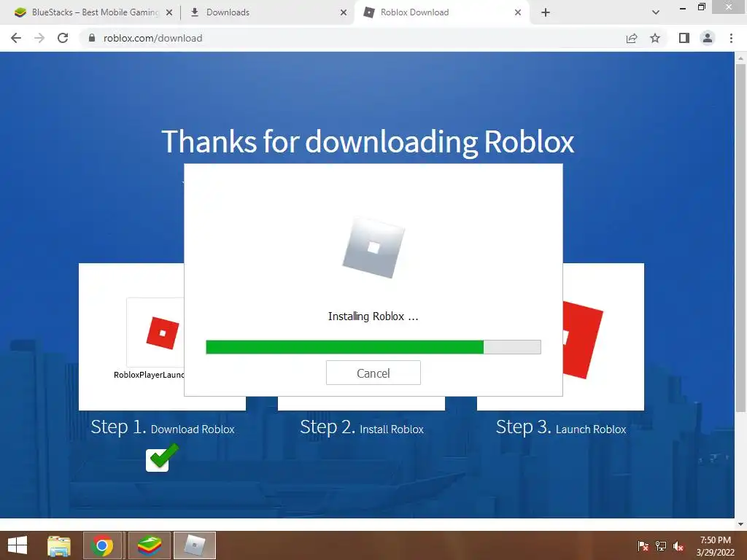Click the scrollbar down arrow

[x=740, y=524]
